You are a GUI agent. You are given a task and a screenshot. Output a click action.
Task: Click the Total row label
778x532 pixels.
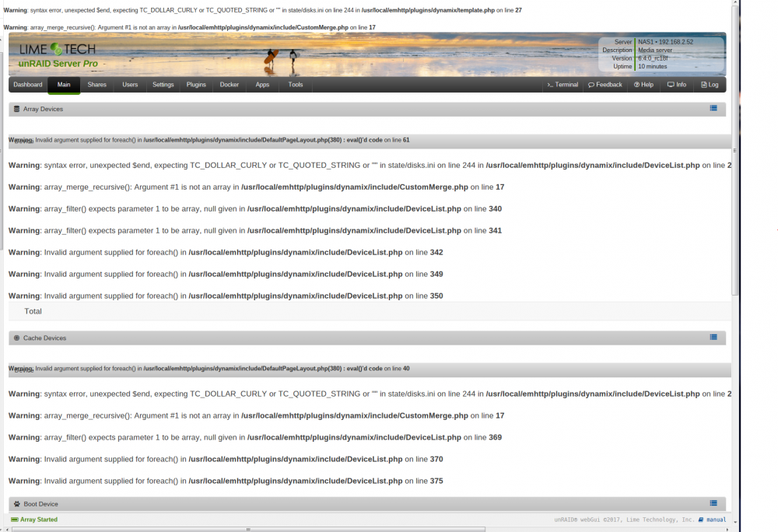(33, 311)
